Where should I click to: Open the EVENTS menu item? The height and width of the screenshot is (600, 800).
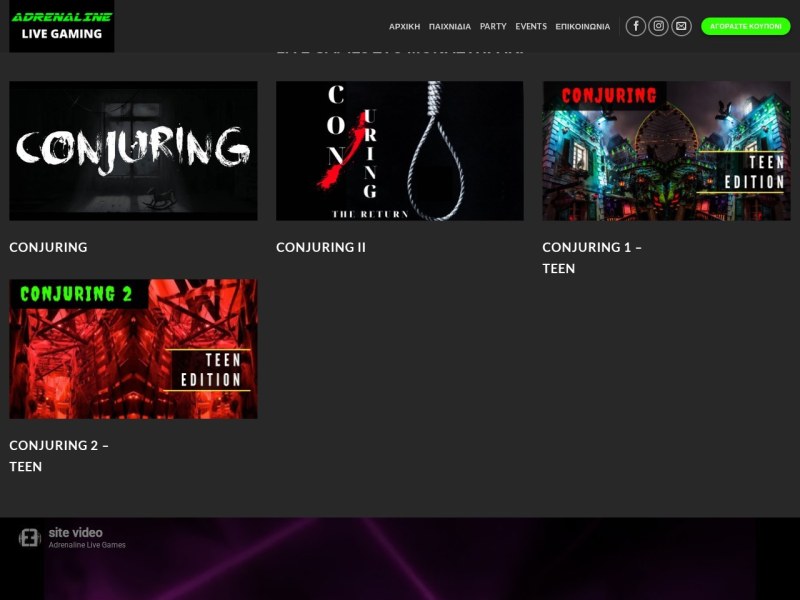point(531,27)
